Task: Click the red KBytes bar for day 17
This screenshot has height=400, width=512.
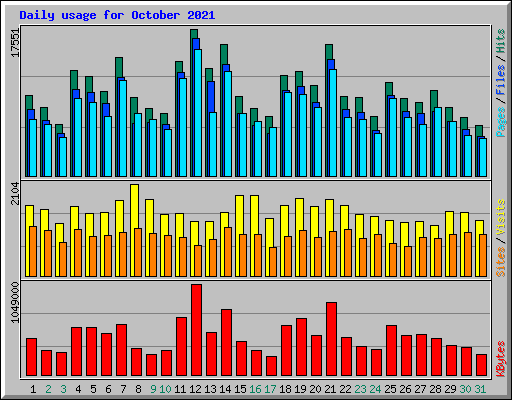Action: tap(272, 366)
